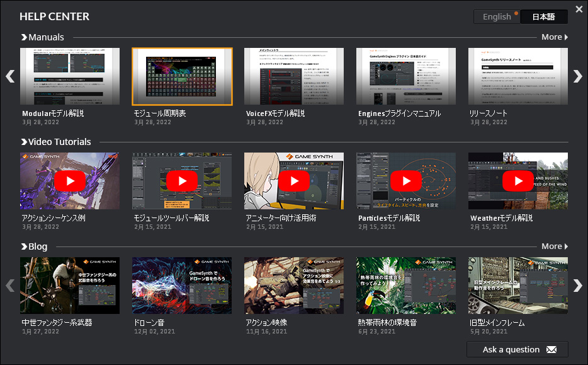This screenshot has height=365, width=588.
Task: Click the アクションシーケンス例 title text
Action: [54, 218]
